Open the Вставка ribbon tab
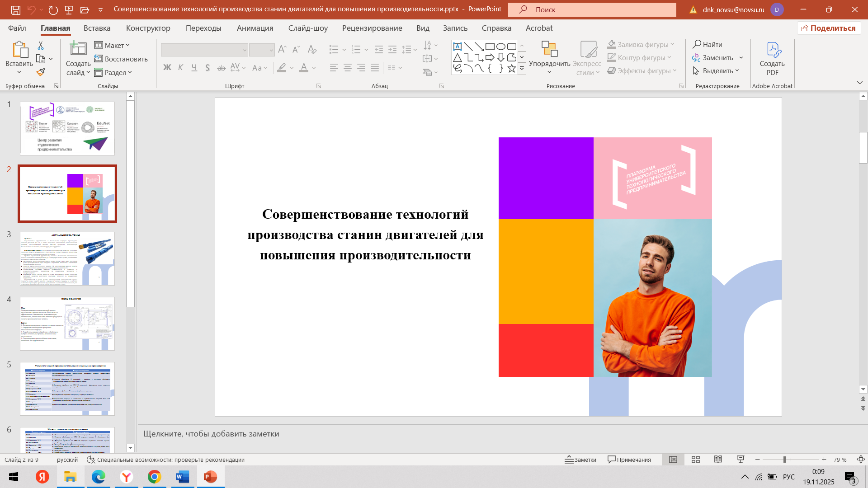 [x=97, y=28]
